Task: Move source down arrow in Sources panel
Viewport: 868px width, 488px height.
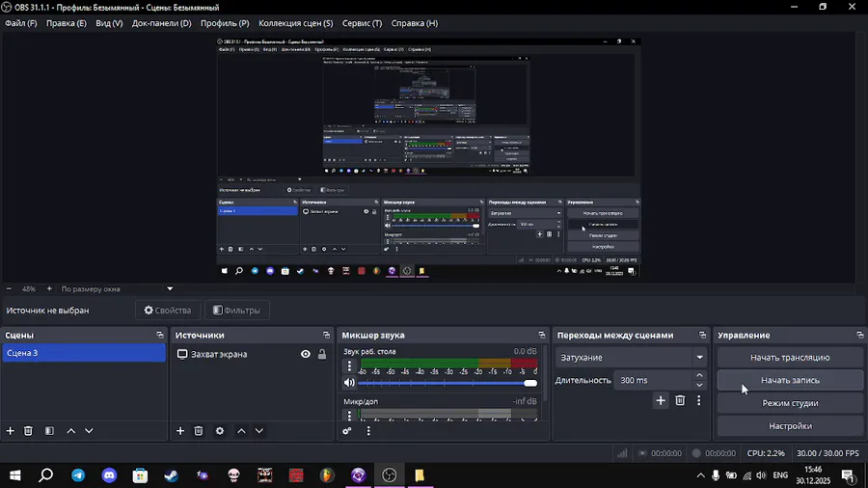Action: pos(259,430)
